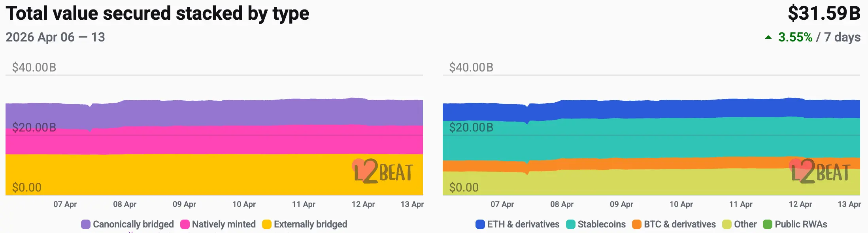Screen dimensions: 868x233
Task: Toggle the Canonically bridged legend label
Action: (x=133, y=224)
